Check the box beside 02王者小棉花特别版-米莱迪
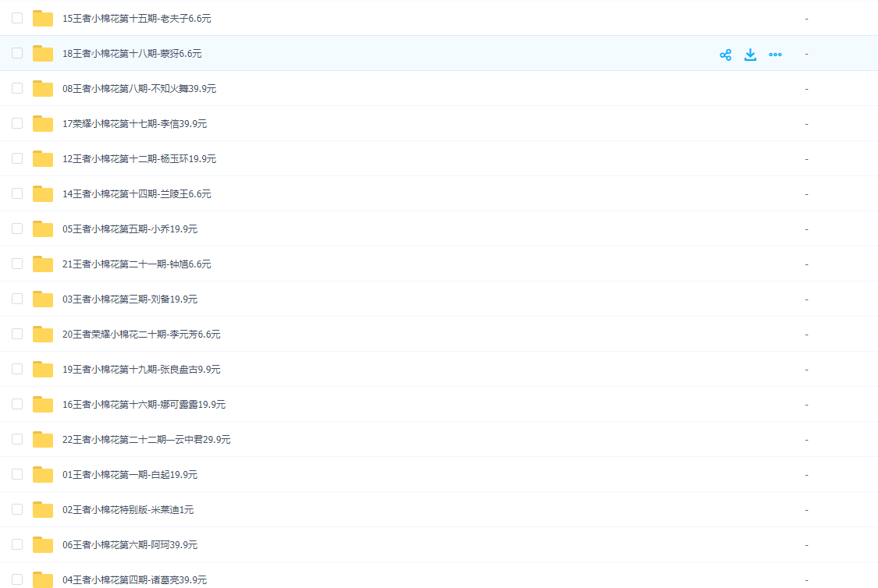The image size is (878, 588). (x=17, y=509)
